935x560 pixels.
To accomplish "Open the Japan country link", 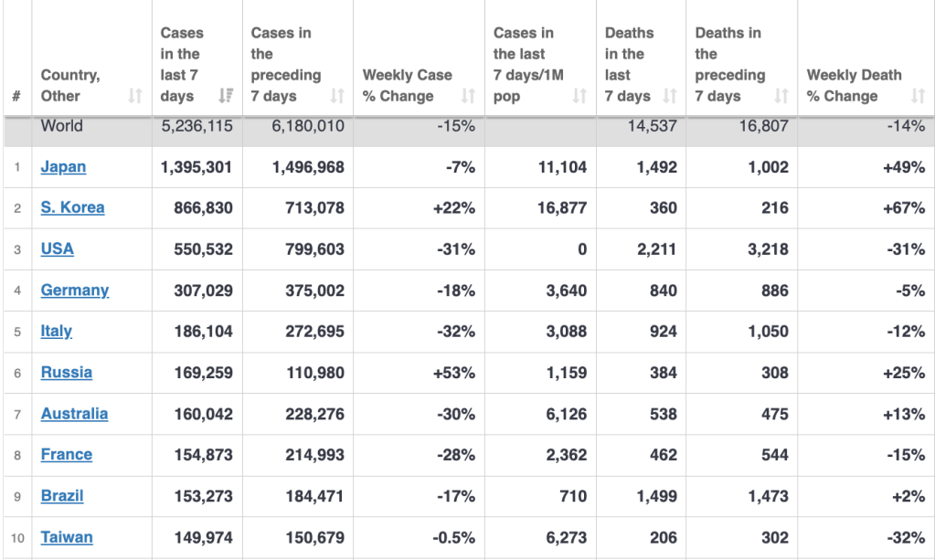I will (x=63, y=167).
